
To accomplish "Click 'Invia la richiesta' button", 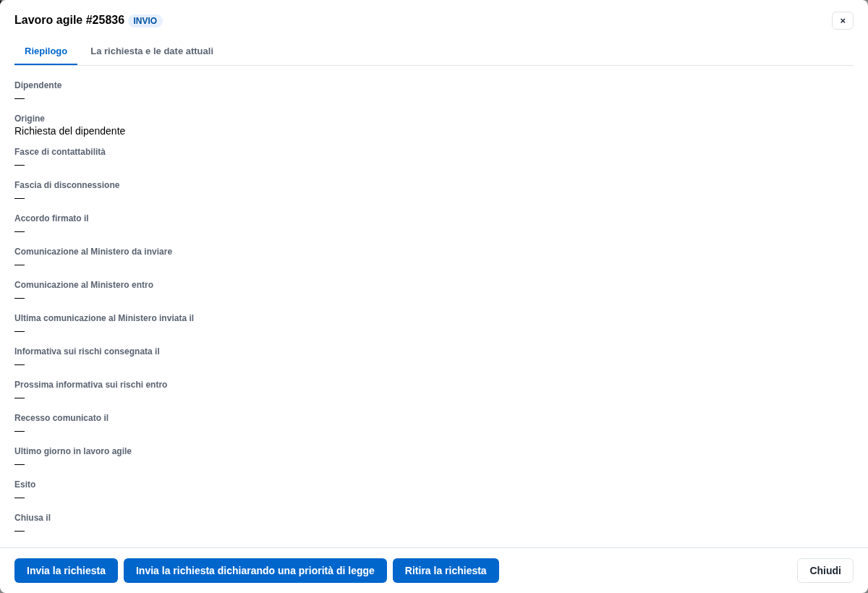I will click(66, 571).
